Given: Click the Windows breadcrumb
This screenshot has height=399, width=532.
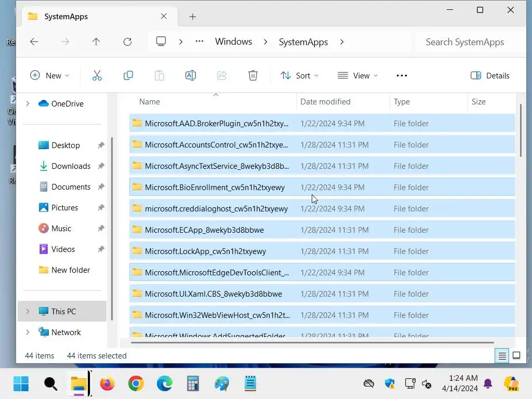Looking at the screenshot, I should pos(233,42).
